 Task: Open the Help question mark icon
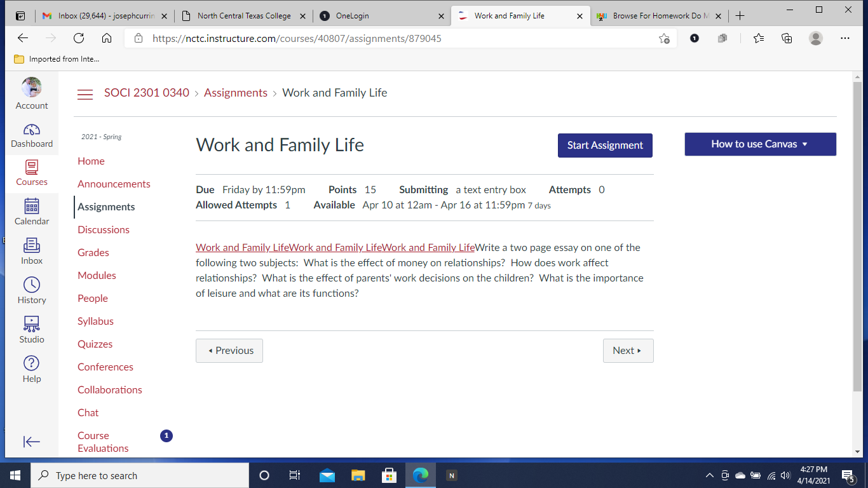click(x=32, y=363)
